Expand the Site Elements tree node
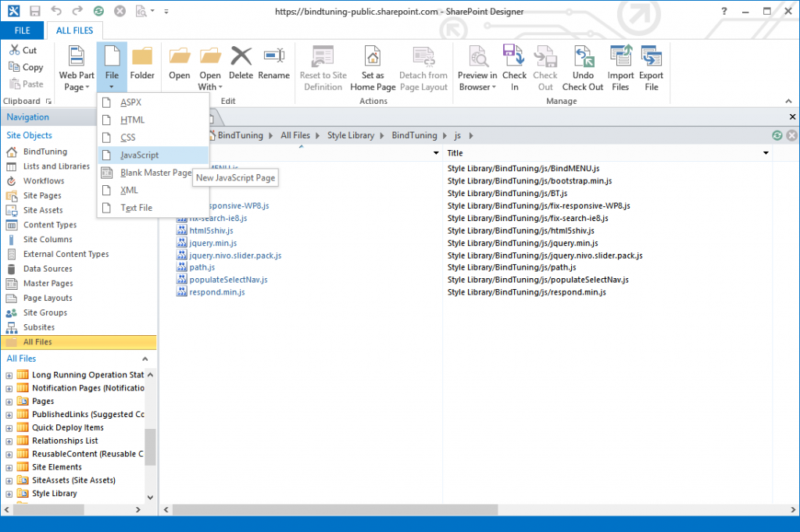Screen dimensions: 800x532 pos(9,467)
